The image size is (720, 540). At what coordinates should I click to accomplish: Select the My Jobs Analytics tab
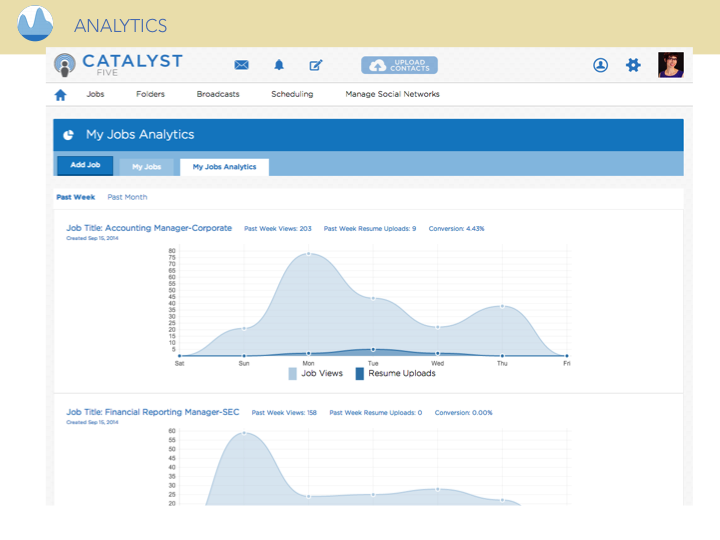click(x=225, y=167)
